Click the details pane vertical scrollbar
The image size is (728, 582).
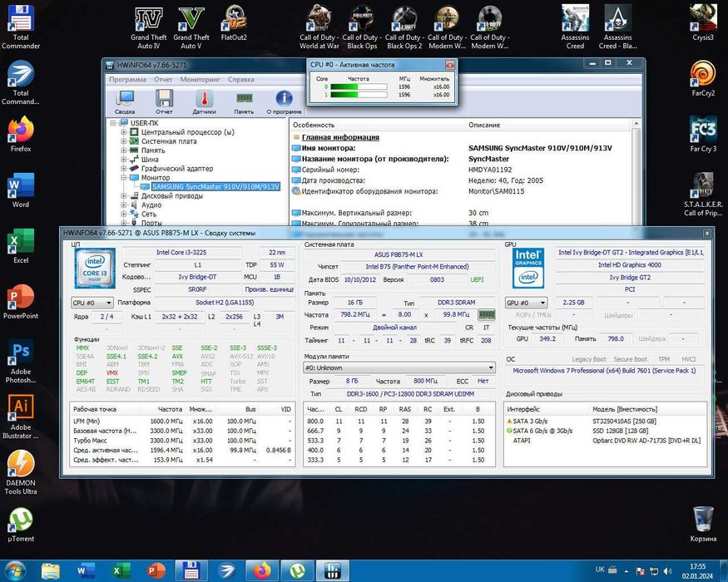click(x=636, y=174)
